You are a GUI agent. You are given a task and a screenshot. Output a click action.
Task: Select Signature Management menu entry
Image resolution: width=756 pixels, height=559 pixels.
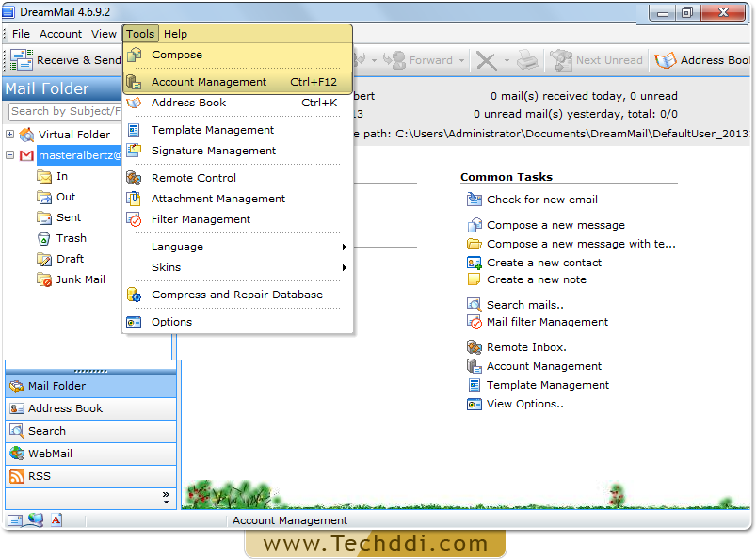pyautogui.click(x=237, y=151)
